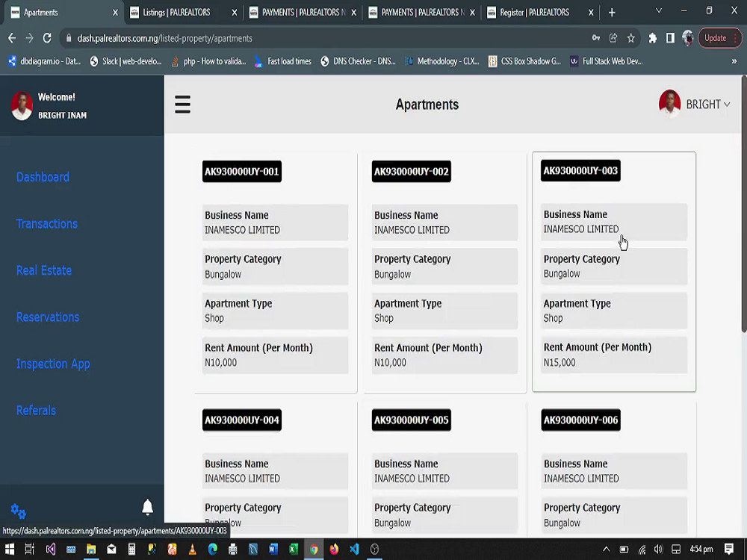The height and width of the screenshot is (560, 747).
Task: Open Slack | web-develo... bookmark
Action: pos(126,61)
